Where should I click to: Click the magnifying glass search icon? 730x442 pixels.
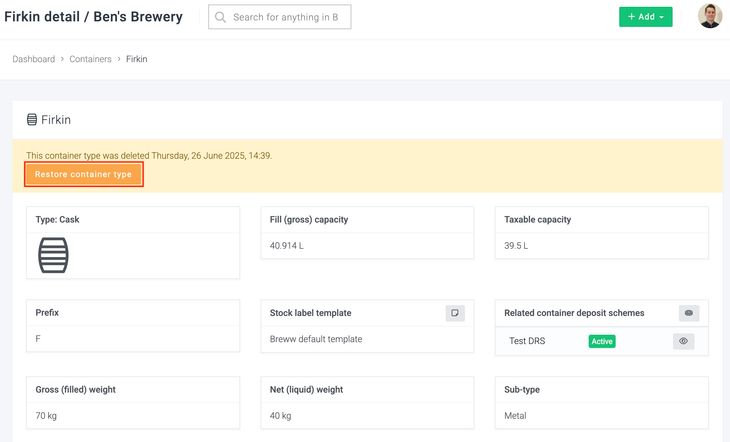[221, 17]
